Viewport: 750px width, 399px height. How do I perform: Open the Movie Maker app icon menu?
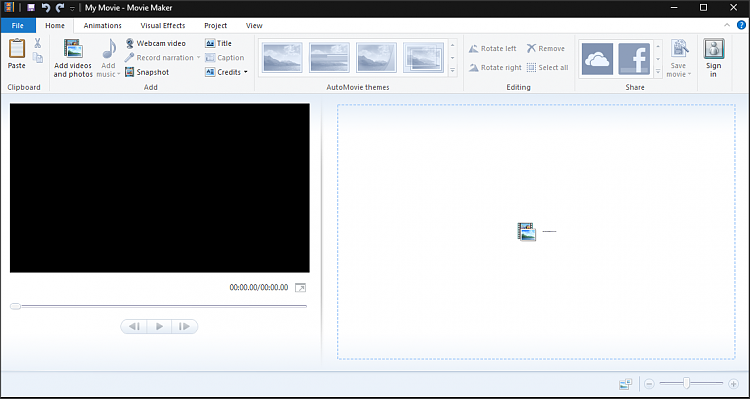click(x=9, y=8)
